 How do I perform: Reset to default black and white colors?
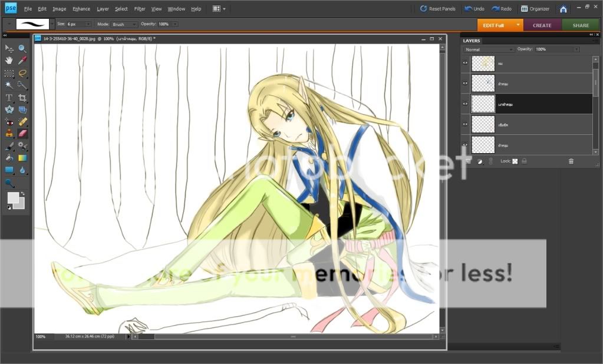(9, 207)
